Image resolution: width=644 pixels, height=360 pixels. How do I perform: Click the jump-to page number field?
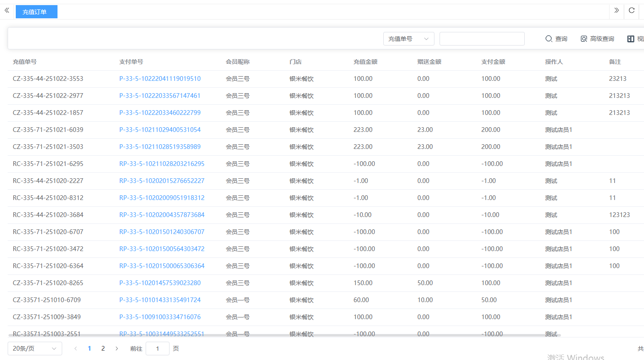click(x=157, y=349)
